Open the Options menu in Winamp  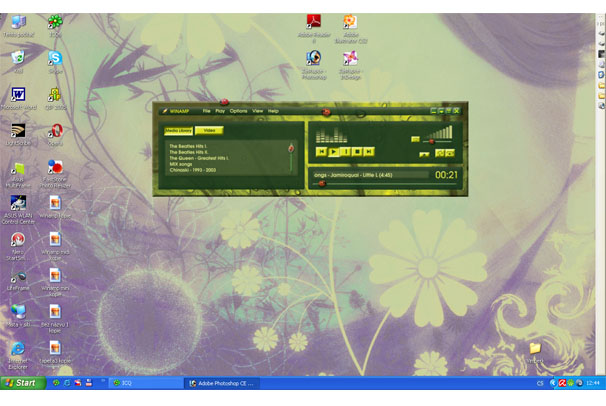point(238,110)
